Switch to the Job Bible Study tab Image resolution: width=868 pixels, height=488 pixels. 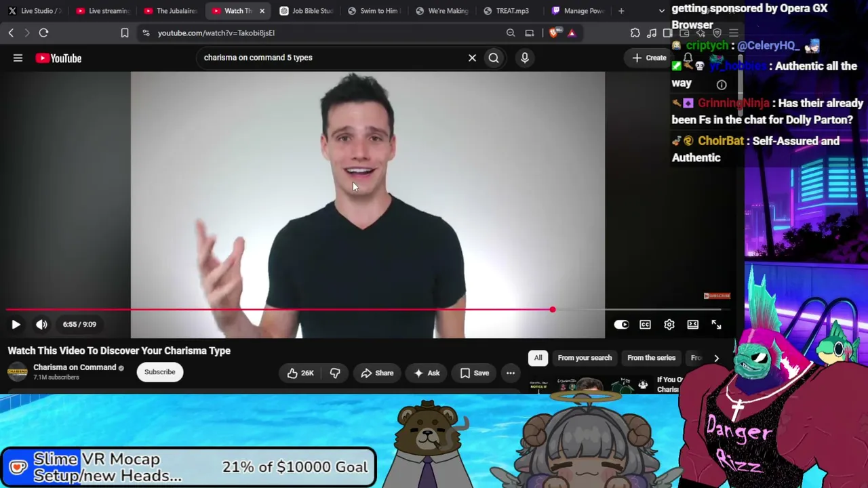pyautogui.click(x=307, y=11)
